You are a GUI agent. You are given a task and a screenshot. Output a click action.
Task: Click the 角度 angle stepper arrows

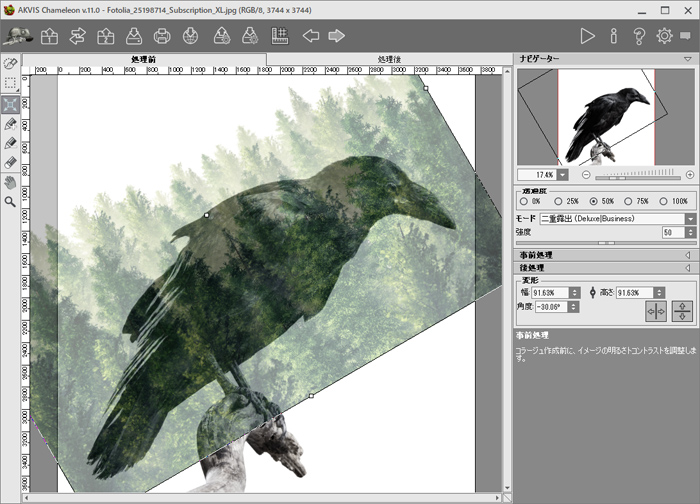pos(574,307)
